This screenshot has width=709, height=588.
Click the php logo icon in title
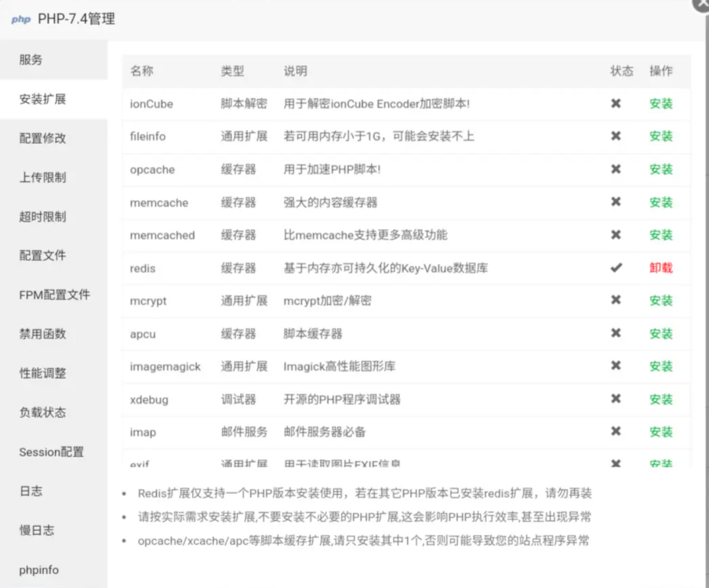[x=21, y=19]
